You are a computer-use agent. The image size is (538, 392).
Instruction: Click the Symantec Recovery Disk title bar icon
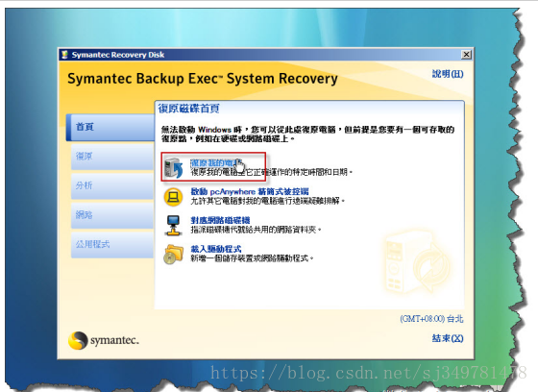pyautogui.click(x=64, y=55)
